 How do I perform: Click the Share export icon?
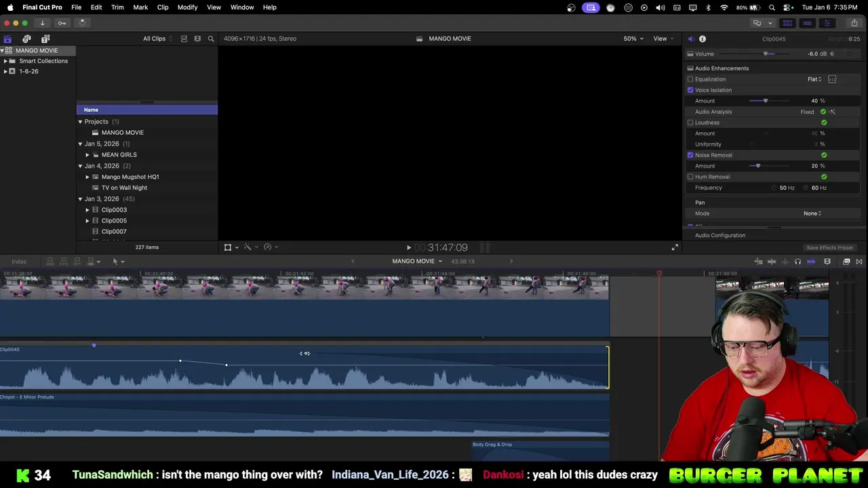pyautogui.click(x=854, y=23)
